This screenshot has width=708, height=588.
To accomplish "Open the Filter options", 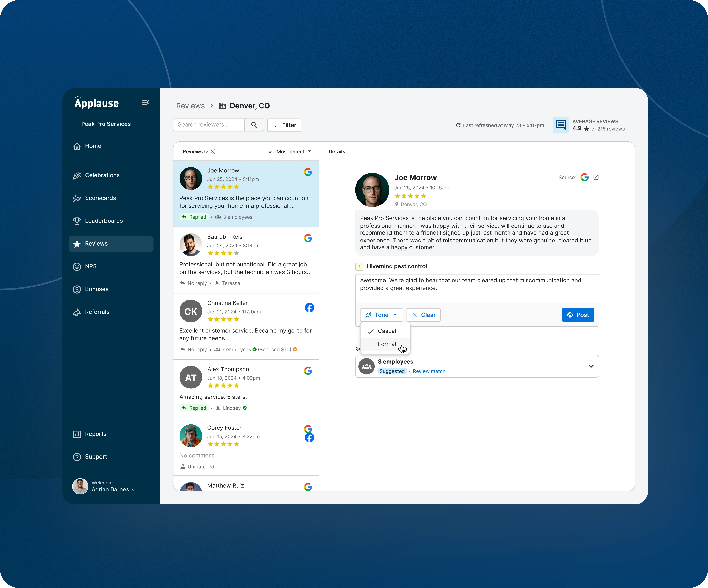I will point(284,125).
